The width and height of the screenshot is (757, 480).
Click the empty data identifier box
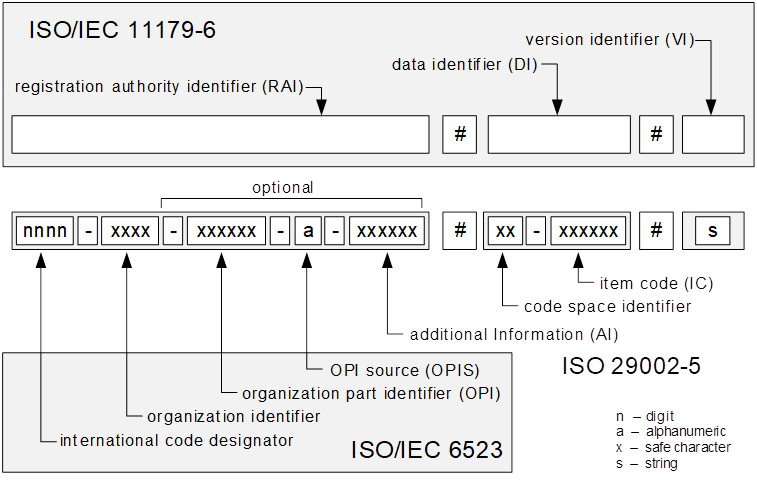559,134
